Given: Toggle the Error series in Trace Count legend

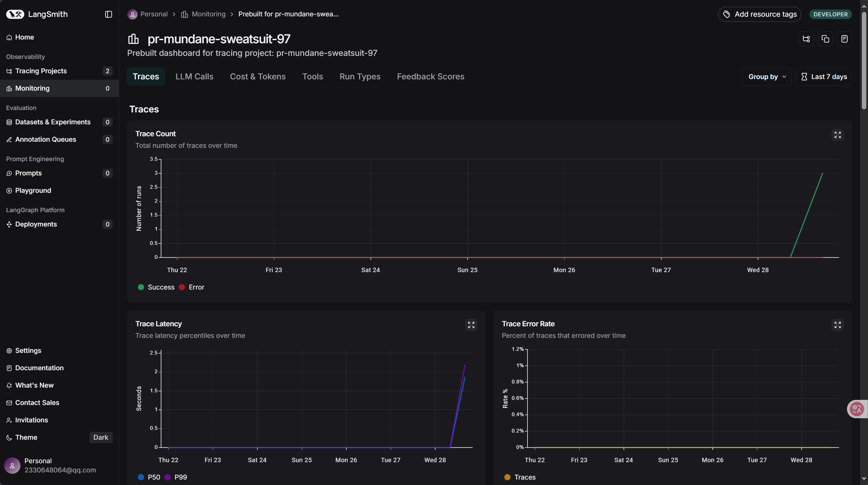Looking at the screenshot, I should (x=191, y=287).
